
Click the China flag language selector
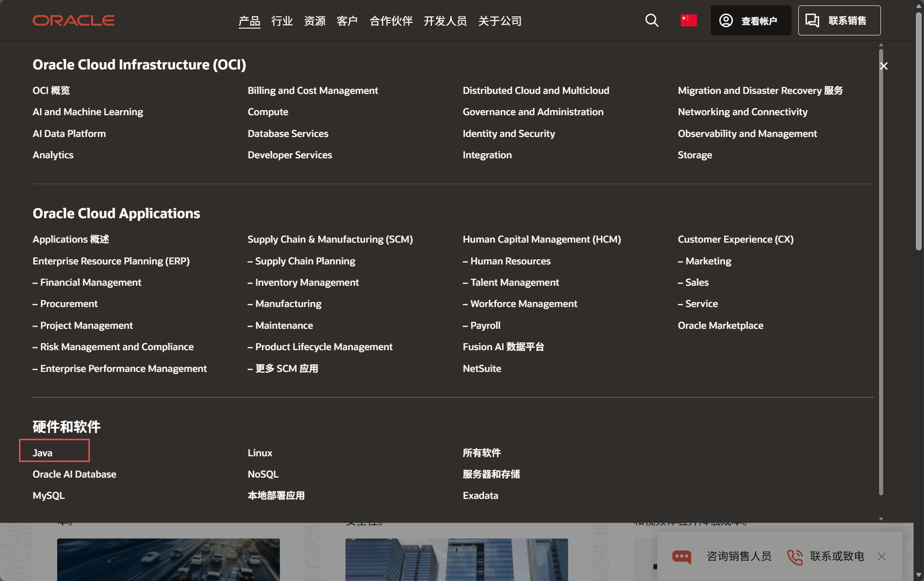[688, 20]
